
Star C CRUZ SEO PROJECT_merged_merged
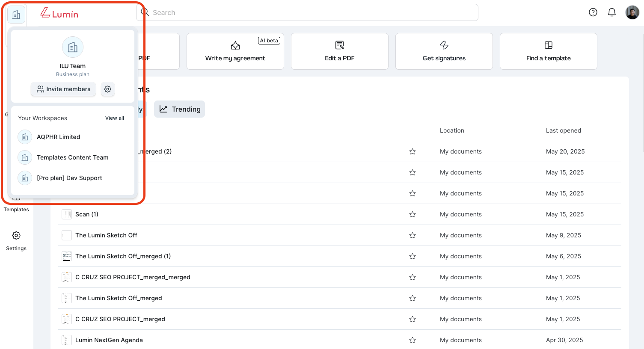click(x=413, y=277)
